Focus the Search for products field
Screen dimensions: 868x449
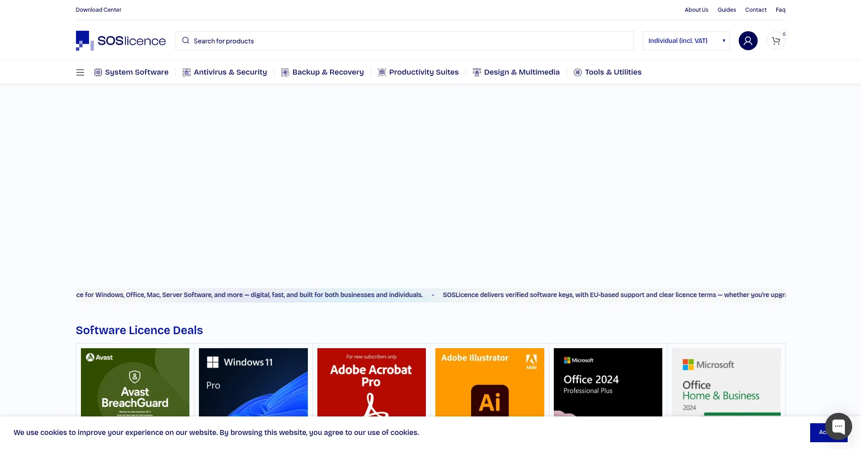click(x=405, y=41)
